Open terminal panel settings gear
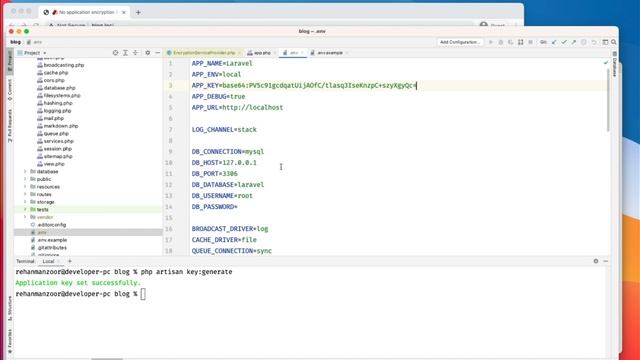 (x=596, y=261)
